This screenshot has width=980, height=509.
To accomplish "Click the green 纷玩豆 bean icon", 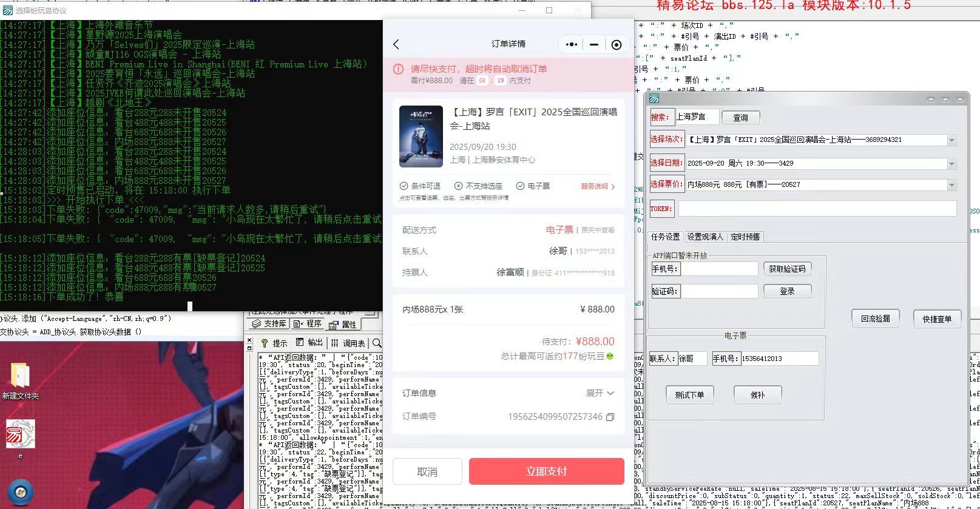I will click(610, 356).
